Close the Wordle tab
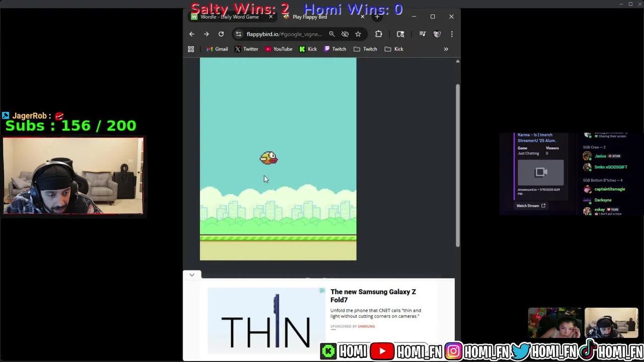Screen dimensions: 644x362 271,17
